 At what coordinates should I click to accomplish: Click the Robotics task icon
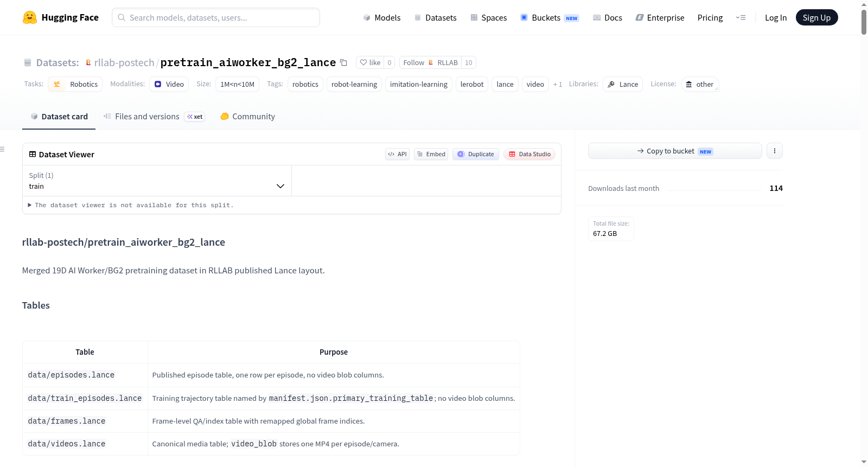pos(57,84)
